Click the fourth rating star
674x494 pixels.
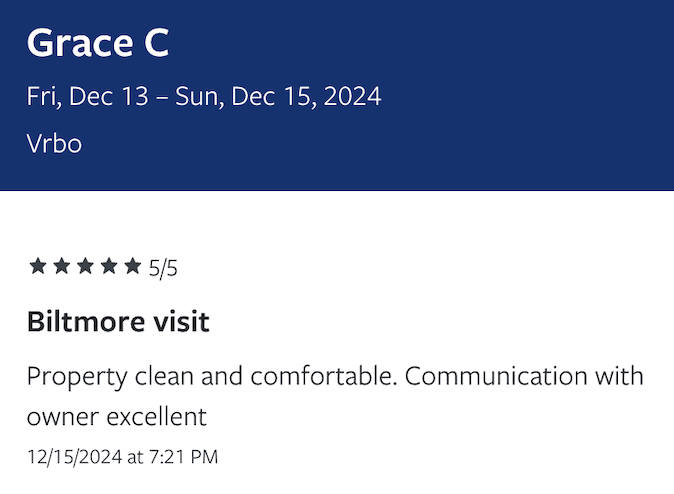tap(108, 266)
